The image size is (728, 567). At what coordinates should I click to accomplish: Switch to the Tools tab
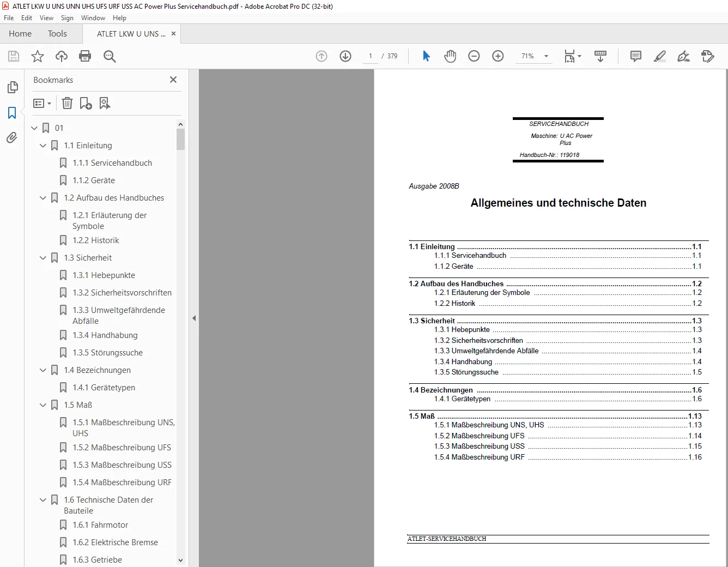click(57, 34)
